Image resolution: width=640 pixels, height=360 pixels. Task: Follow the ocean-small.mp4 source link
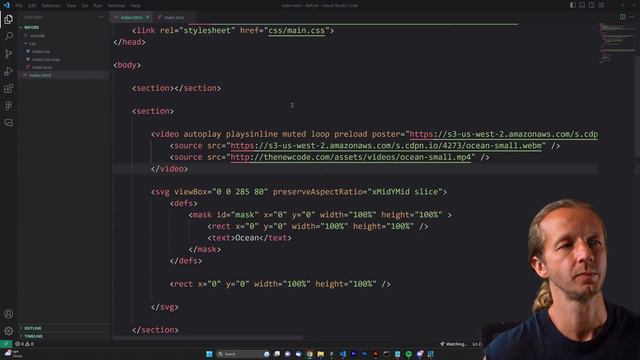350,157
